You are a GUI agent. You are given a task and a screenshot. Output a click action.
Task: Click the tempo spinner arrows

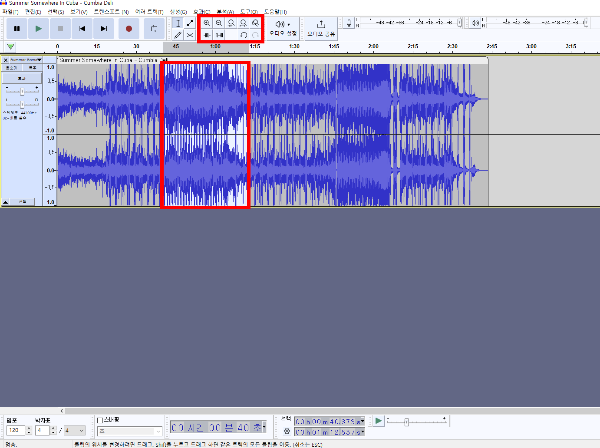29,430
